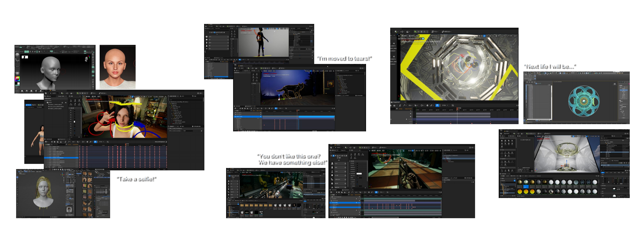The image size is (644, 237).
Task: Select the Sequencer tab below the tunnel viewport
Action: pyautogui.click(x=396, y=102)
